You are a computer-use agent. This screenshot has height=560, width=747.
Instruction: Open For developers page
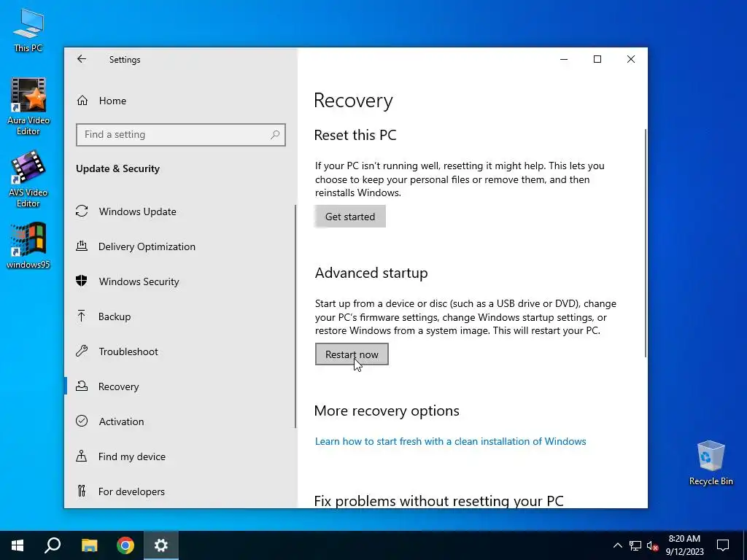[131, 491]
